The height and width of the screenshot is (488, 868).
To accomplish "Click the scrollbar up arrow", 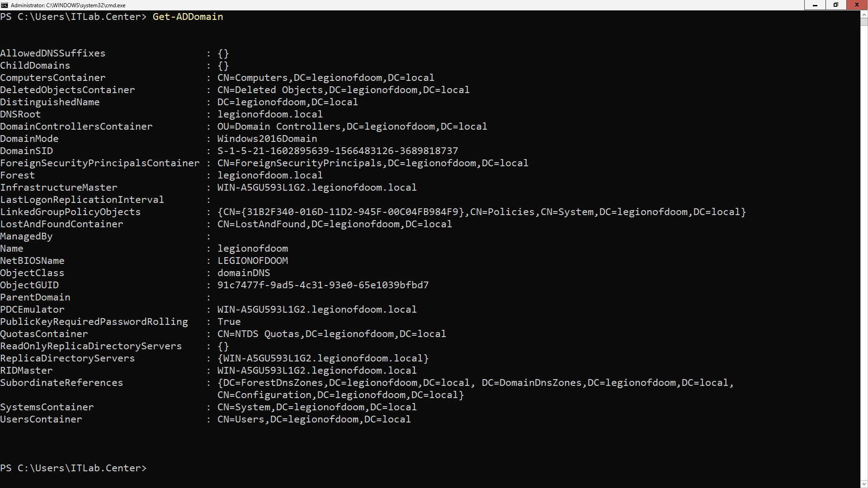I will (x=864, y=15).
